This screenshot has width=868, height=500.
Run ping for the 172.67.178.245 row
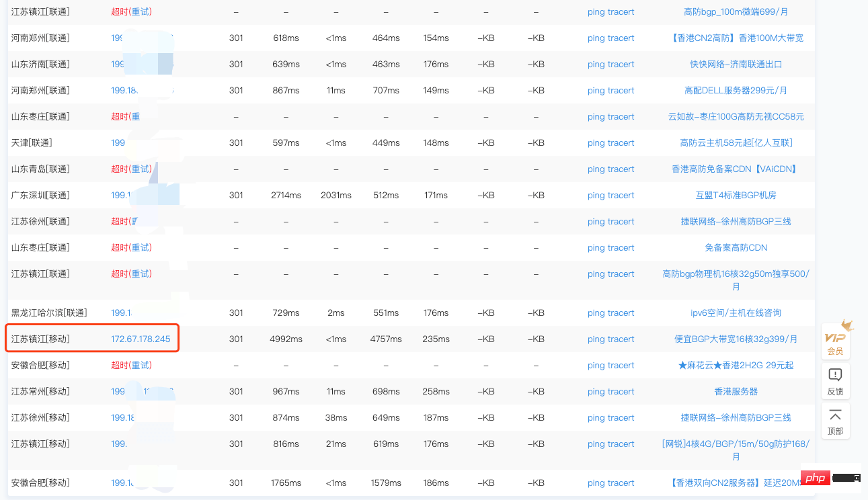pyautogui.click(x=596, y=339)
